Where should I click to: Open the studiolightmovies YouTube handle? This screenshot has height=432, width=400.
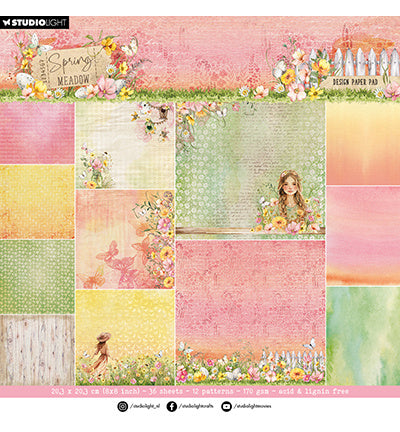tap(252, 406)
